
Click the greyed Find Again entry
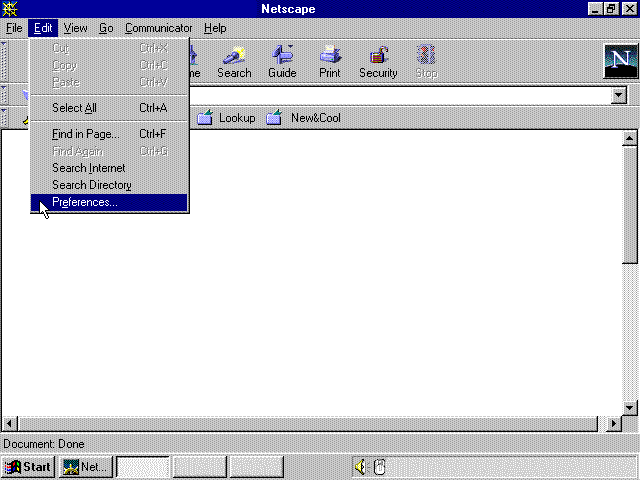(x=109, y=151)
